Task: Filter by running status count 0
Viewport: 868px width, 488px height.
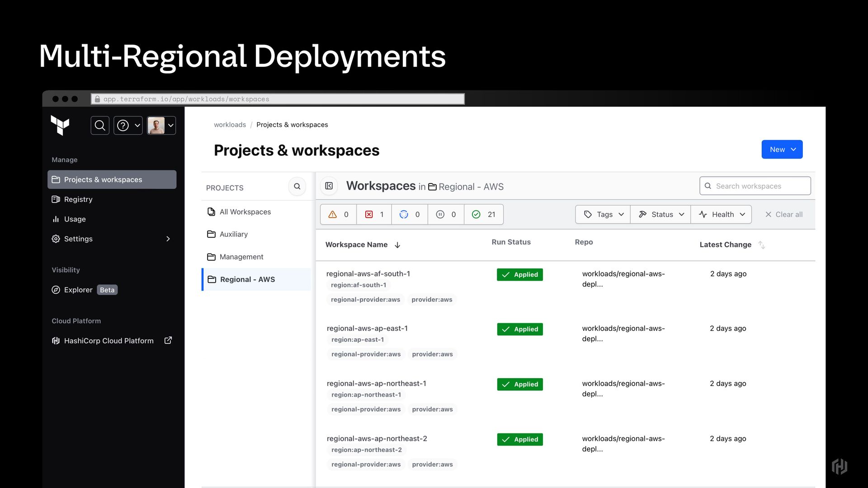Action: click(x=410, y=214)
